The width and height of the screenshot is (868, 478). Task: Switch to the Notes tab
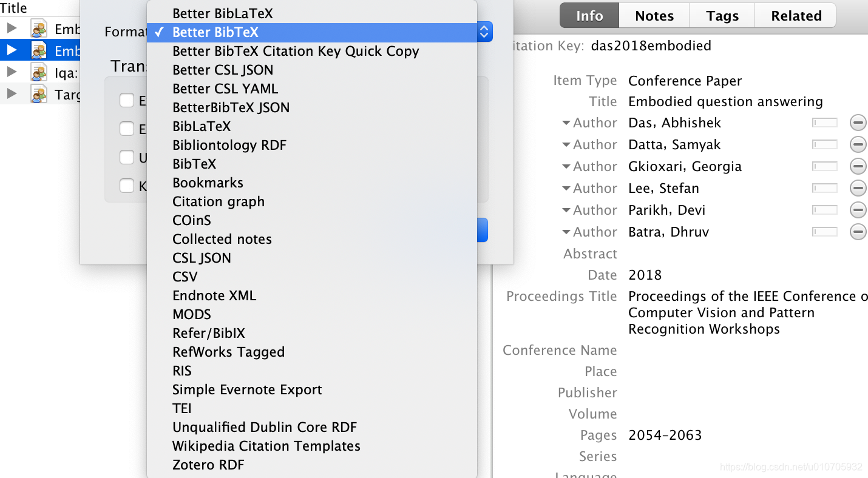[654, 16]
